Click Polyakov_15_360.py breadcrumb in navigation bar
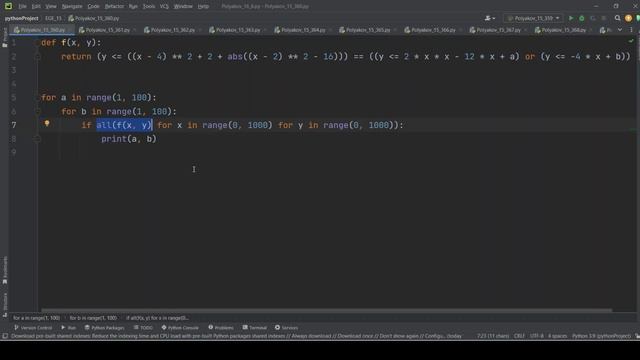640x360 pixels. tap(94, 18)
